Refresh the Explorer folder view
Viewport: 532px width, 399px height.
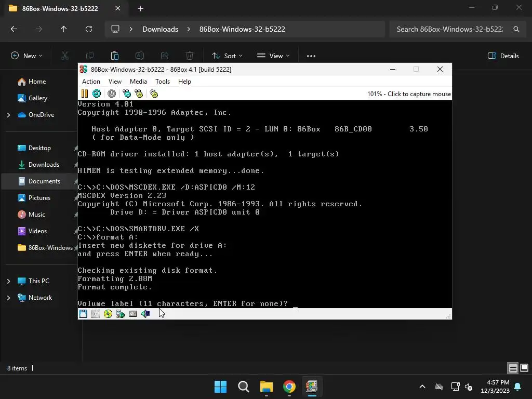pos(89,29)
